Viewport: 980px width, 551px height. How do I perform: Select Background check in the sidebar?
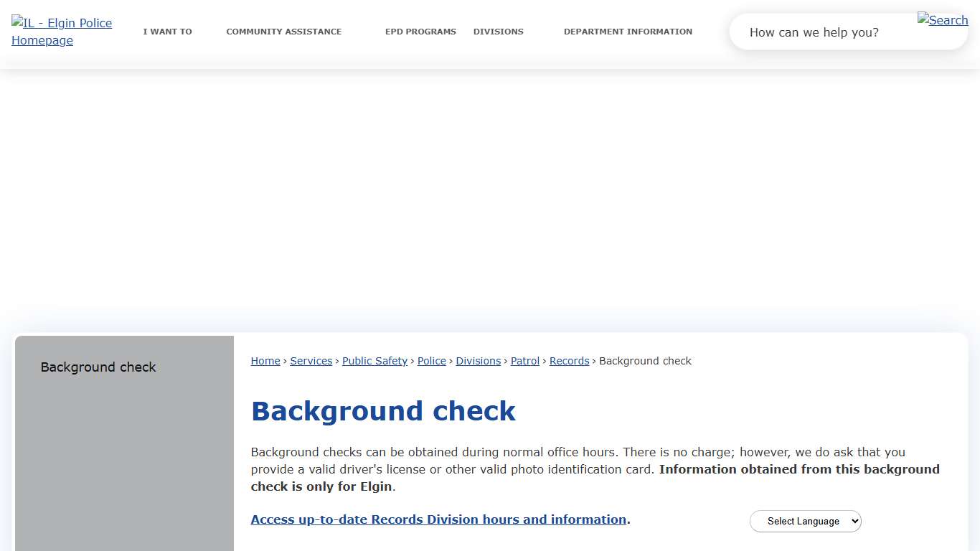coord(98,367)
